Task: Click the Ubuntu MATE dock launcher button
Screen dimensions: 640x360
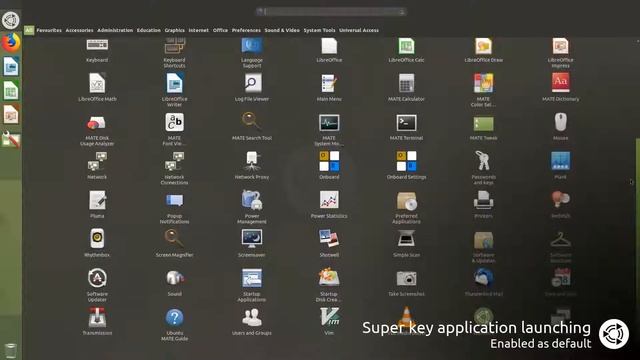Action: pos(11,20)
